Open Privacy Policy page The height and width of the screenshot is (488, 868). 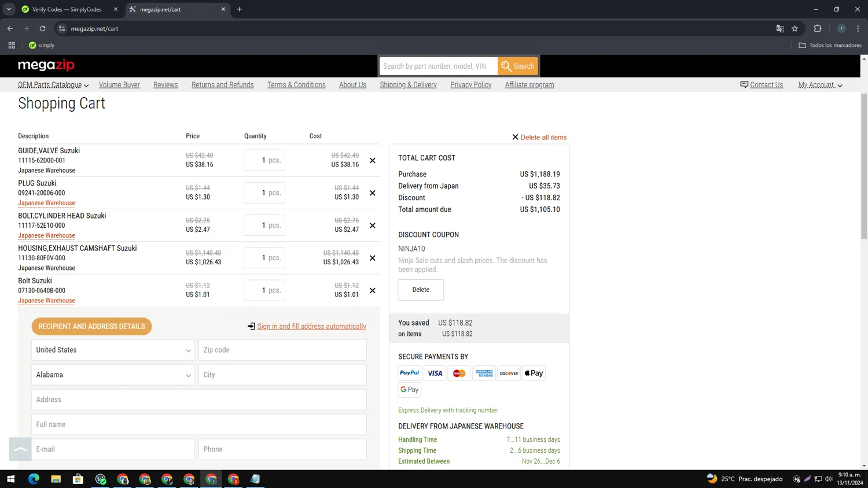click(471, 85)
